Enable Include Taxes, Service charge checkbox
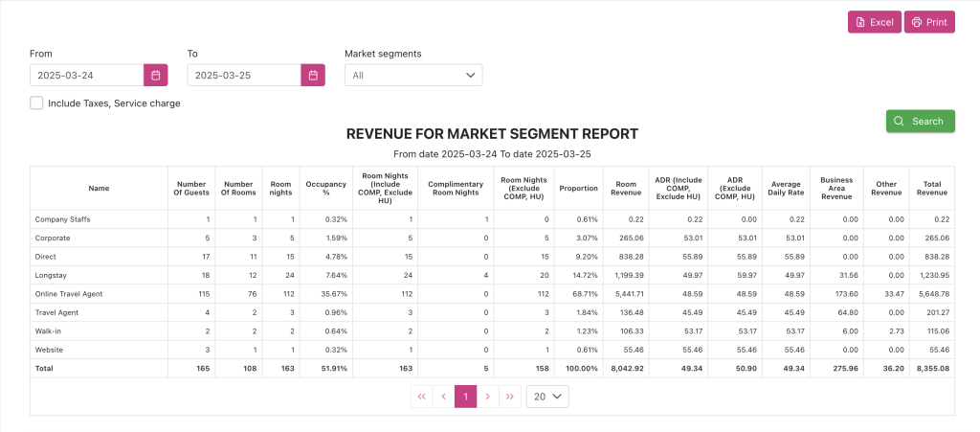The height and width of the screenshot is (432, 980). click(36, 102)
